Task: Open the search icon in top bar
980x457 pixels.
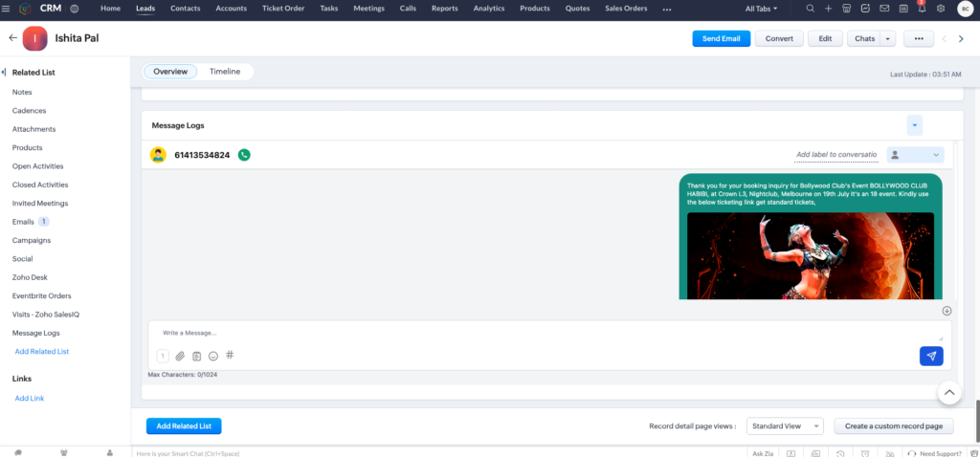Action: coord(811,9)
